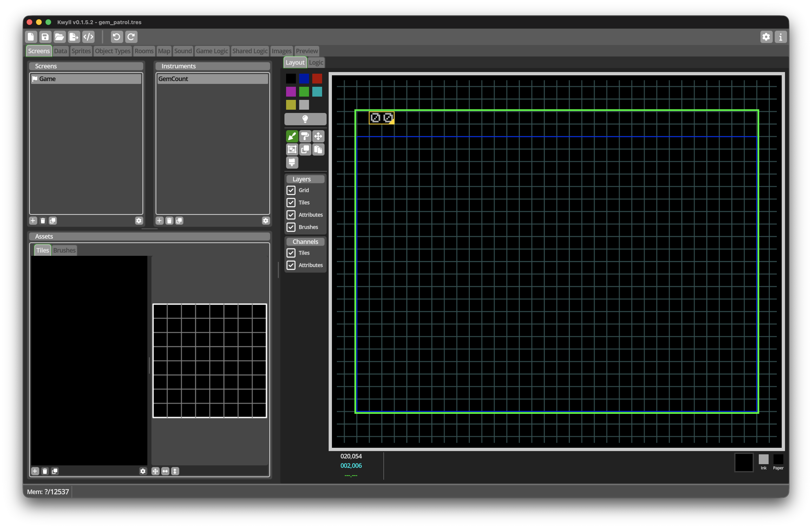The height and width of the screenshot is (528, 812).
Task: Open the Screens panel settings gear
Action: click(x=139, y=221)
